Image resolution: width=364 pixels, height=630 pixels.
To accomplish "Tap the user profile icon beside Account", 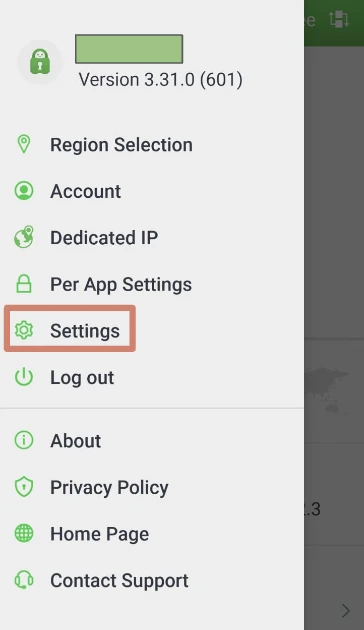I will (x=24, y=190).
